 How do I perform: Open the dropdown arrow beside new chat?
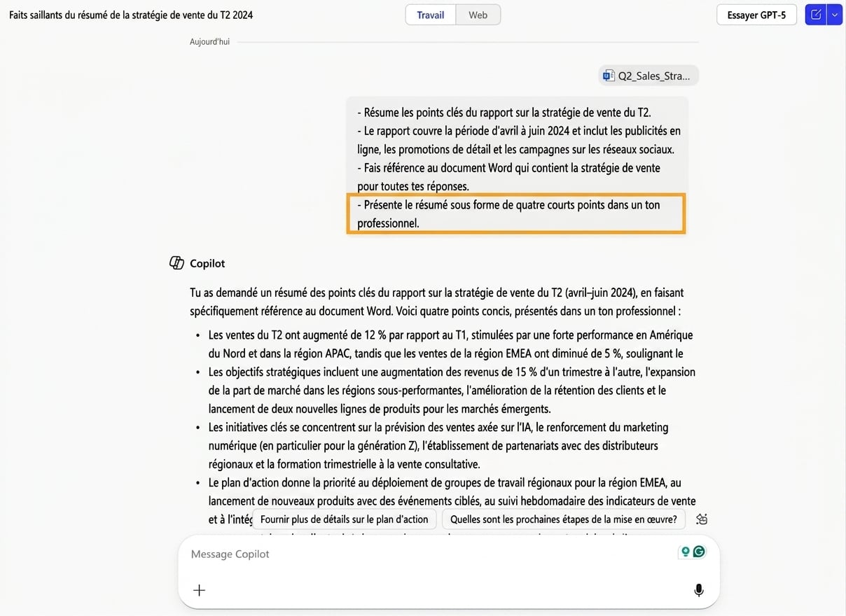[x=834, y=15]
